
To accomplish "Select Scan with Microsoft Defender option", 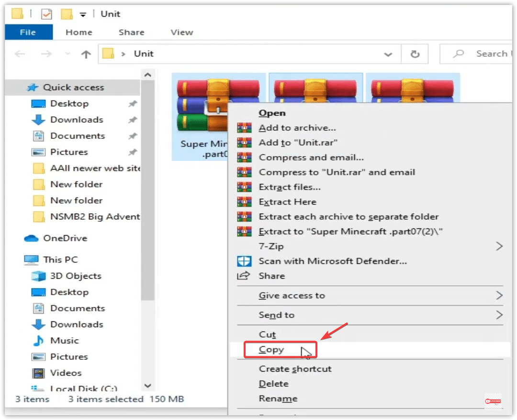I will click(x=332, y=261).
